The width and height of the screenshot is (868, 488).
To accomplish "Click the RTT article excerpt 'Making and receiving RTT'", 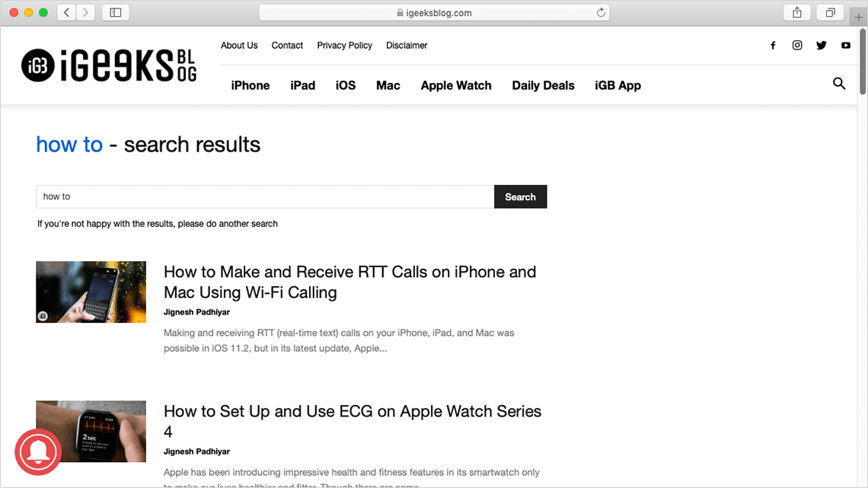I will [x=339, y=341].
